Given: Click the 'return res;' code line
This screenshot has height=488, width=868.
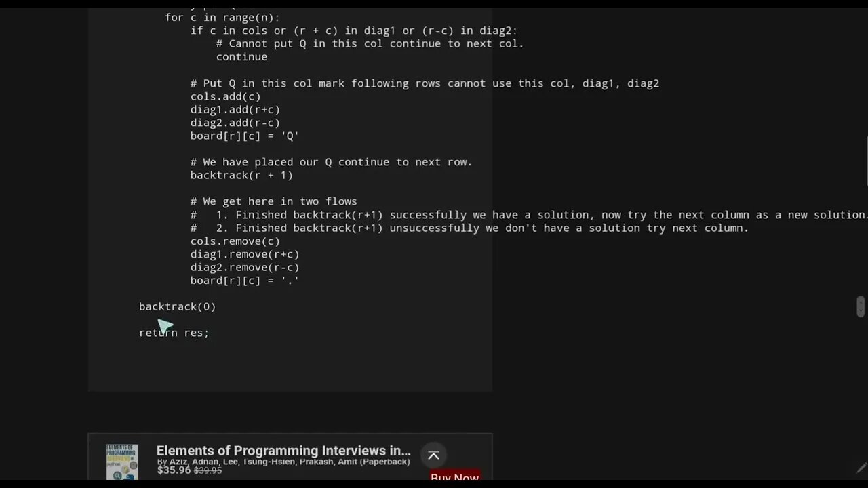Looking at the screenshot, I should pos(174,333).
